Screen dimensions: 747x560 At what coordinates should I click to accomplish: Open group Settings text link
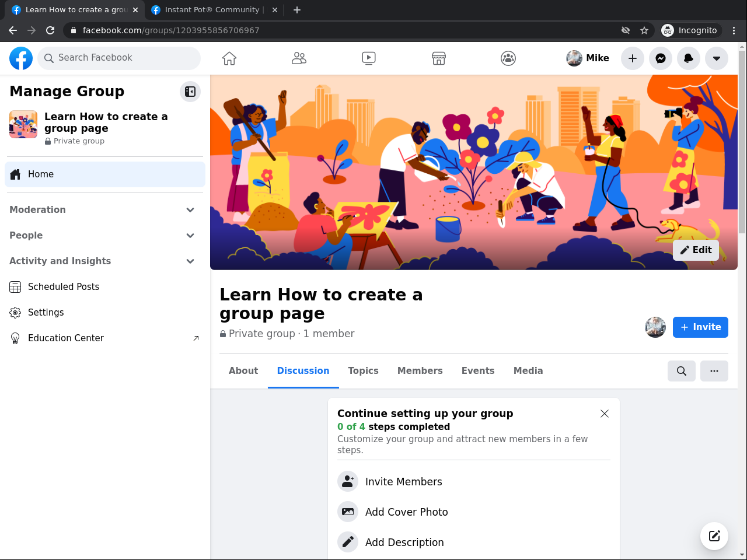pyautogui.click(x=46, y=313)
